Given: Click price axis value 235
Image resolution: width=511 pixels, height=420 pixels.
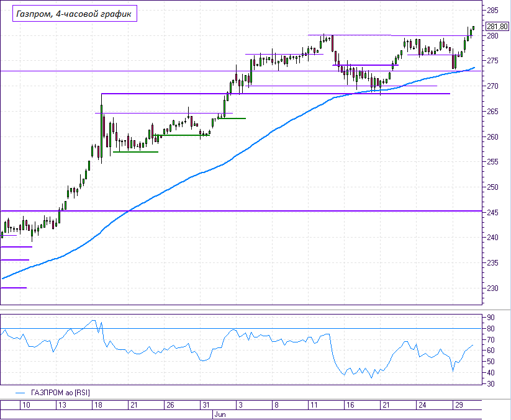Looking at the screenshot, I should (x=492, y=263).
